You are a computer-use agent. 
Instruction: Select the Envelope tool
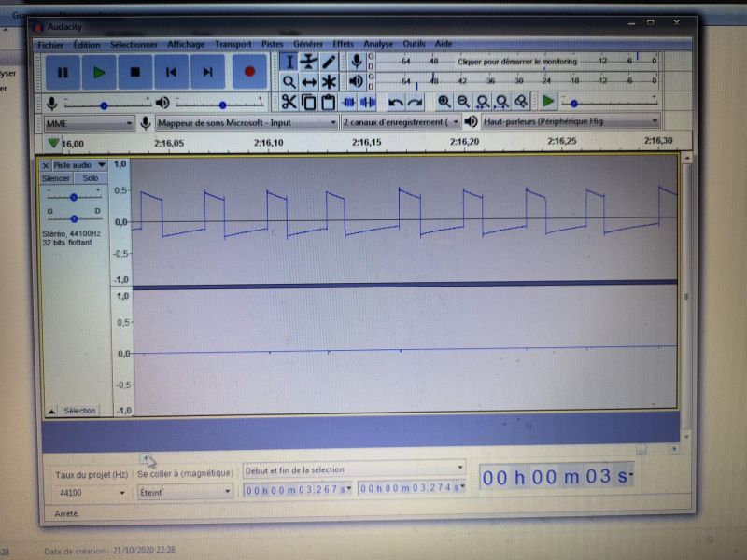pyautogui.click(x=309, y=62)
